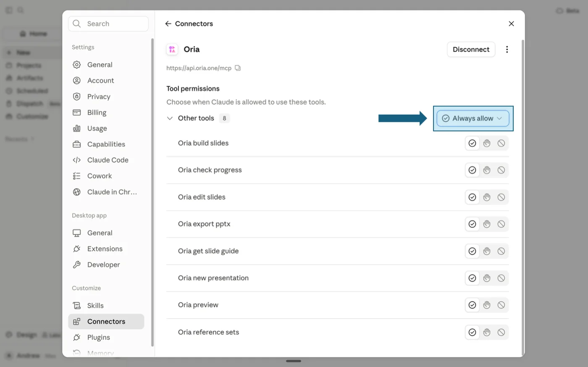Screen dimensions: 588x367
Task: Always allow Oria get slide guide
Action: pos(472,251)
